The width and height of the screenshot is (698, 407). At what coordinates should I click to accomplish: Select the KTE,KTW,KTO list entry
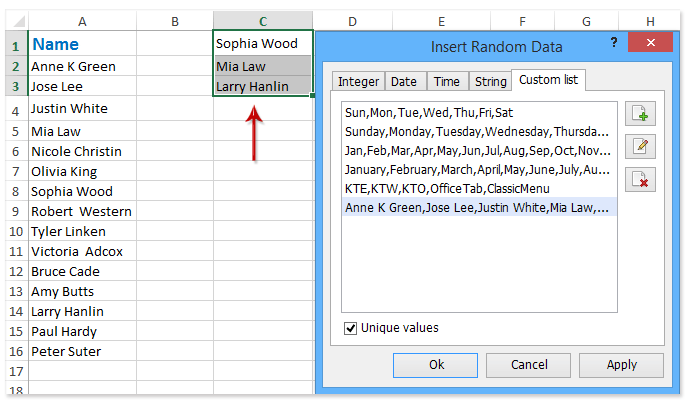[441, 189]
